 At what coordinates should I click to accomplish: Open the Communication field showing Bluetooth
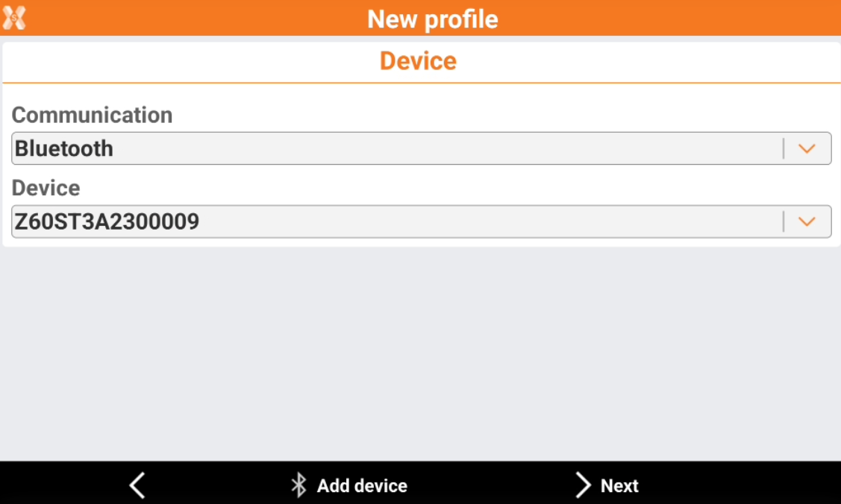[421, 148]
